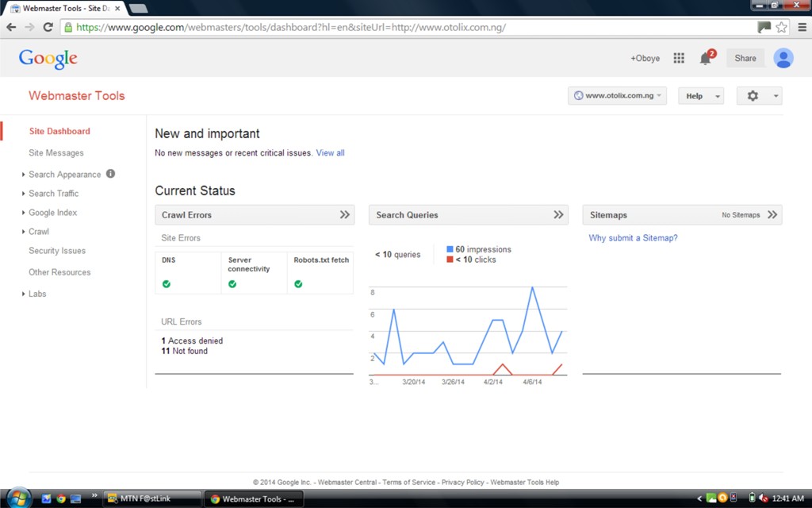The image size is (812, 508).
Task: Click Webmaster Tools title link
Action: [x=77, y=95]
